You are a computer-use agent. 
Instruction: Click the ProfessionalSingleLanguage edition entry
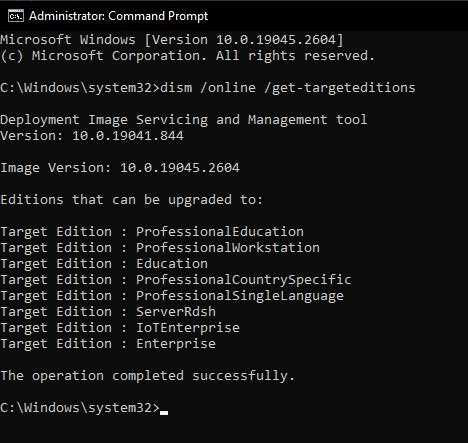[x=240, y=296]
